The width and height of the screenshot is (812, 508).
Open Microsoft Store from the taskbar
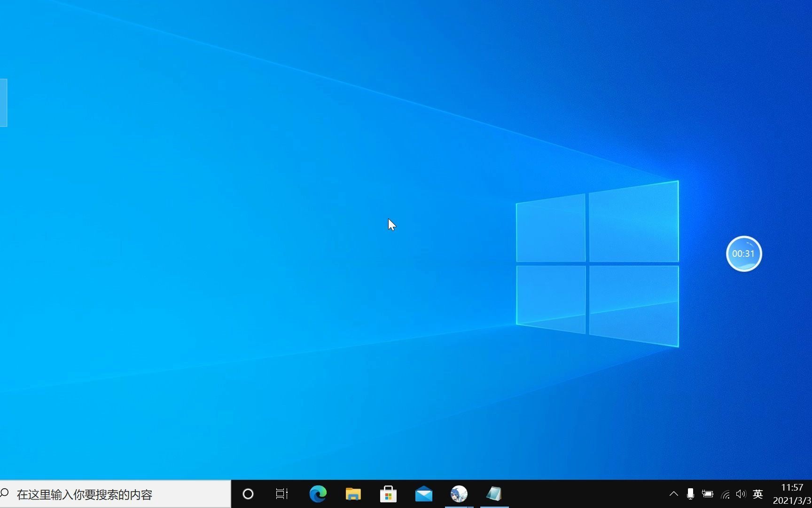(x=388, y=494)
